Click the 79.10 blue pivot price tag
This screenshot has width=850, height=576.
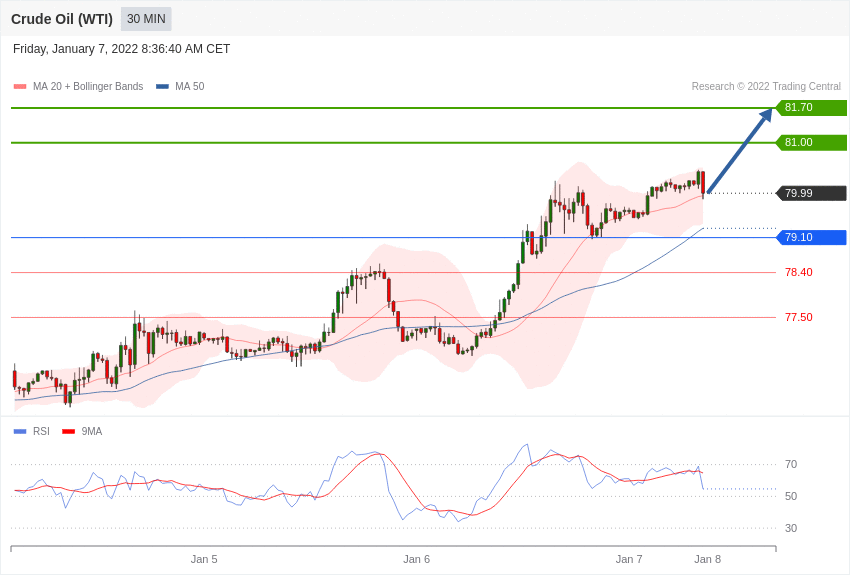click(812, 237)
